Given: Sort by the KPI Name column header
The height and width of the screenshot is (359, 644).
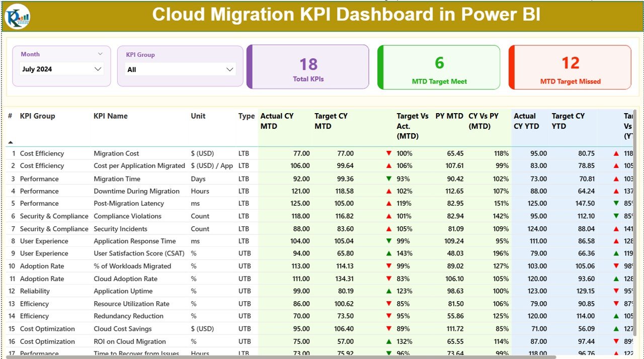Looking at the screenshot, I should coord(110,116).
